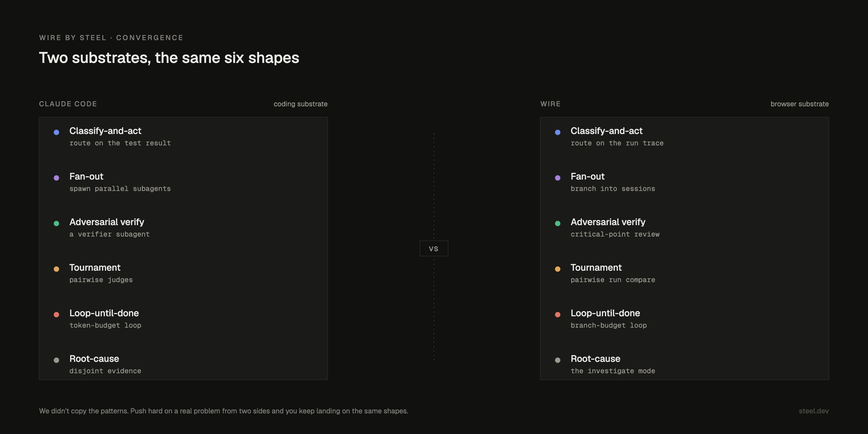The width and height of the screenshot is (868, 434).
Task: Click "Fan-out" in the Claude Code panel
Action: (86, 176)
